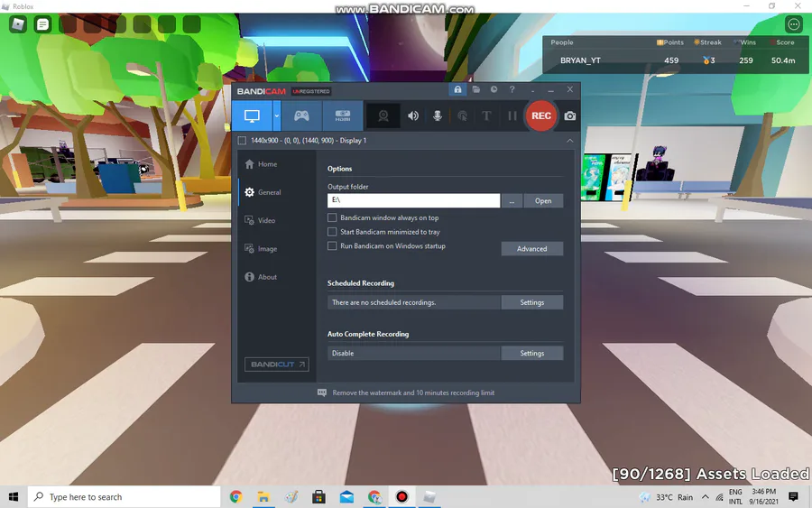Enable Run Bandicam on Windows startup
The height and width of the screenshot is (508, 812).
click(x=332, y=246)
